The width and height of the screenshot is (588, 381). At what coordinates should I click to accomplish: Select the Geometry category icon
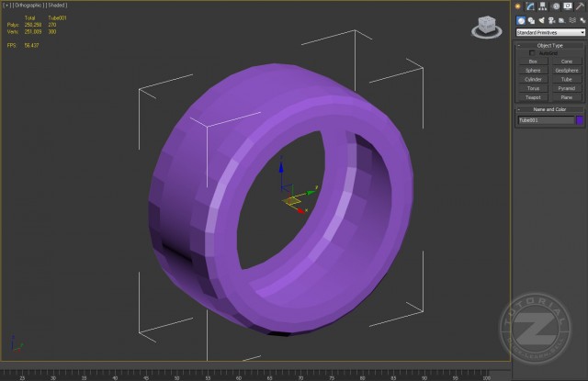(x=521, y=20)
